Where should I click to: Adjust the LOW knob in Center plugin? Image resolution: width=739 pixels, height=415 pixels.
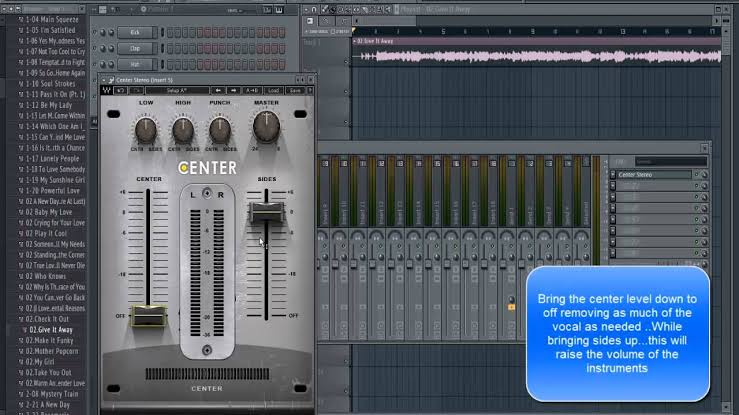point(146,130)
